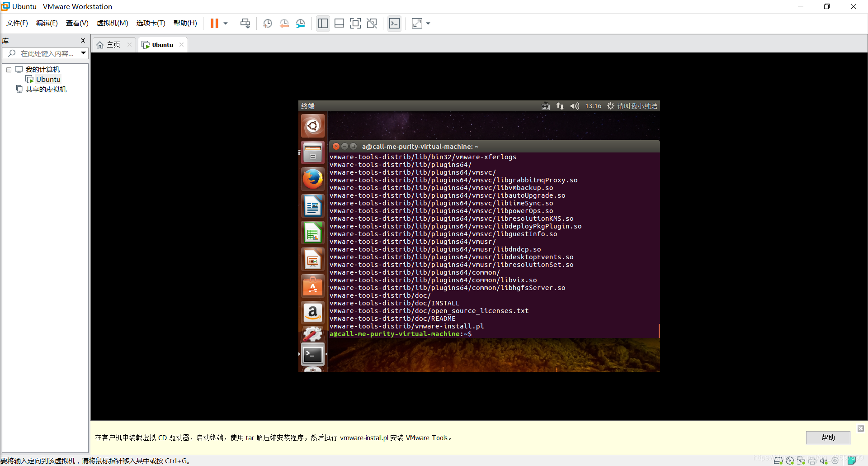Pause the virtual machine with the orange pause icon
The image size is (868, 466).
214,23
